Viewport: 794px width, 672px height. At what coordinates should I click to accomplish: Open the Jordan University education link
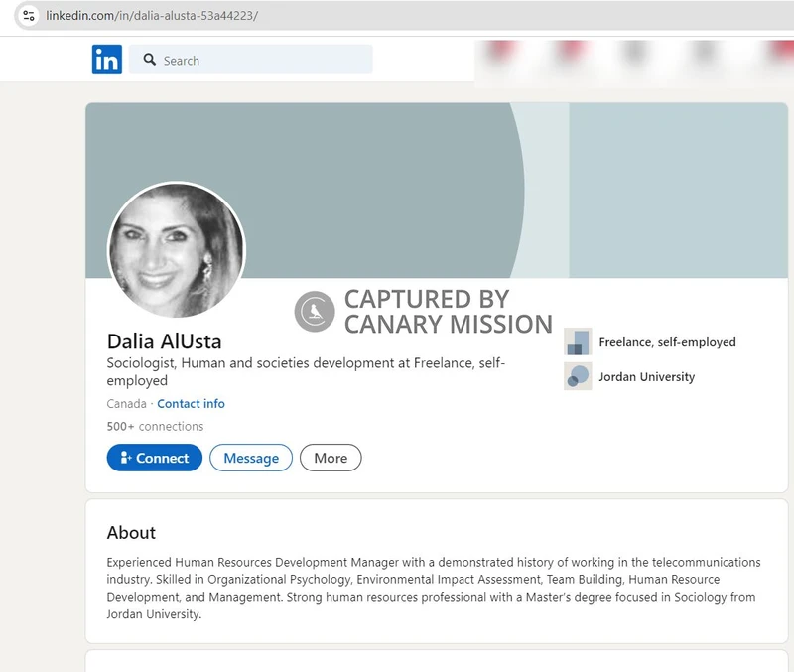(x=647, y=377)
